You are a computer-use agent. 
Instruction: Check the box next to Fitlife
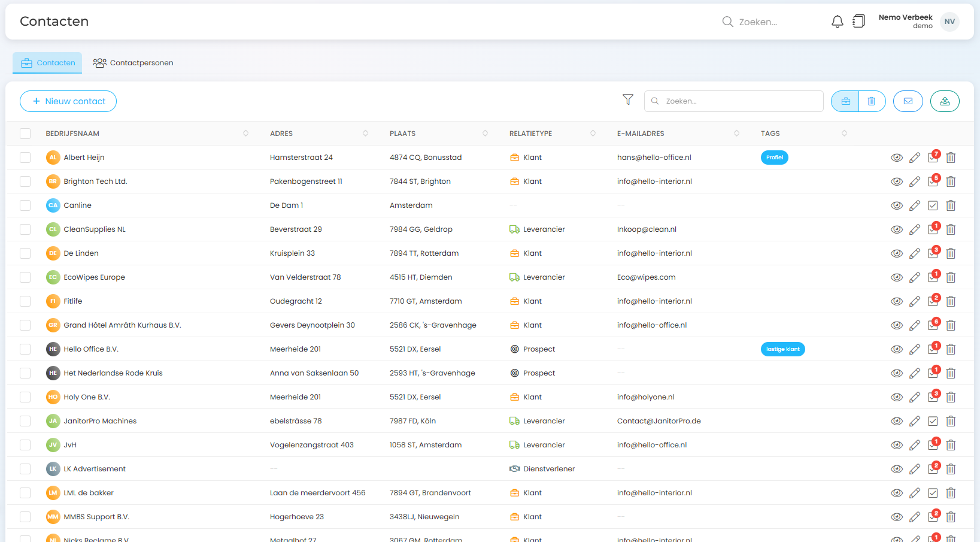click(25, 301)
